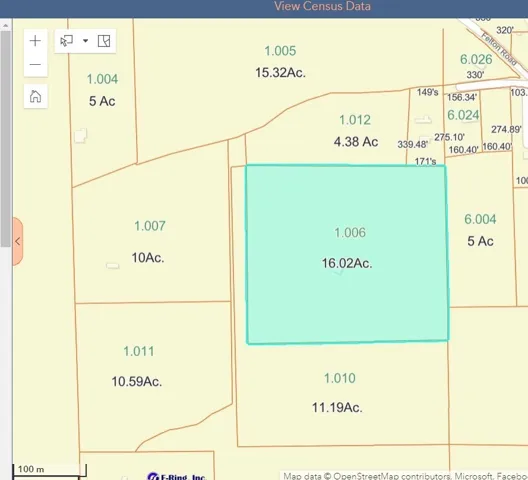
Task: Click the 171's dimension label
Action: [x=425, y=161]
